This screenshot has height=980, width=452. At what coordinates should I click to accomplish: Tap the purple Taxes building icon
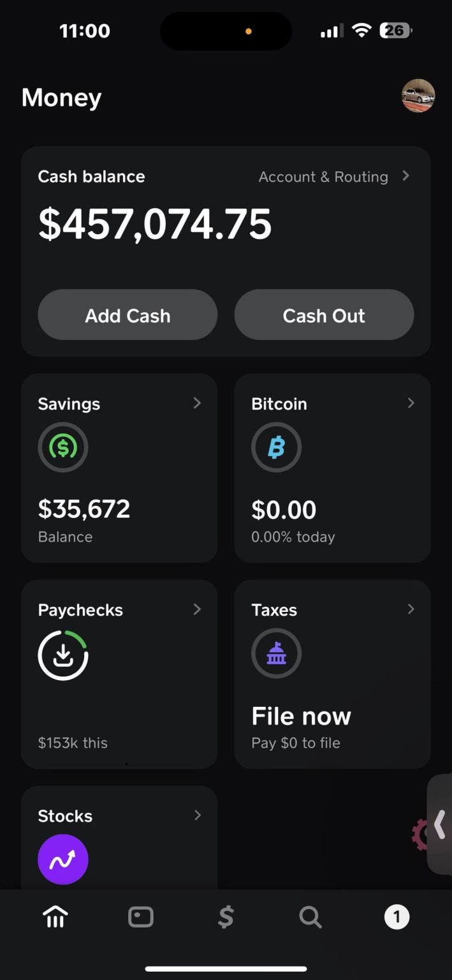coord(276,653)
